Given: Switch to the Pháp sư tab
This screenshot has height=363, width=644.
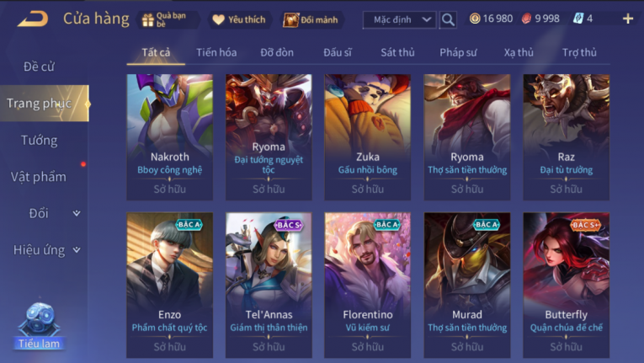Looking at the screenshot, I should (458, 52).
